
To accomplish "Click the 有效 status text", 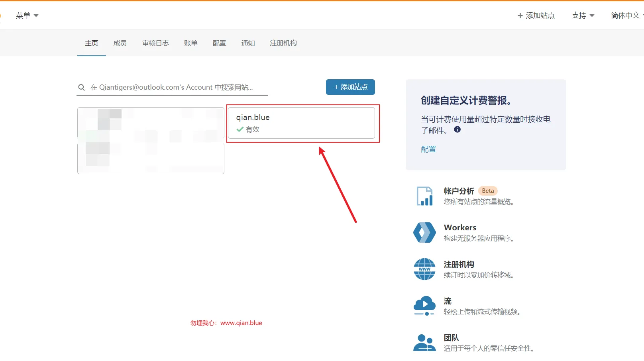I will 253,129.
